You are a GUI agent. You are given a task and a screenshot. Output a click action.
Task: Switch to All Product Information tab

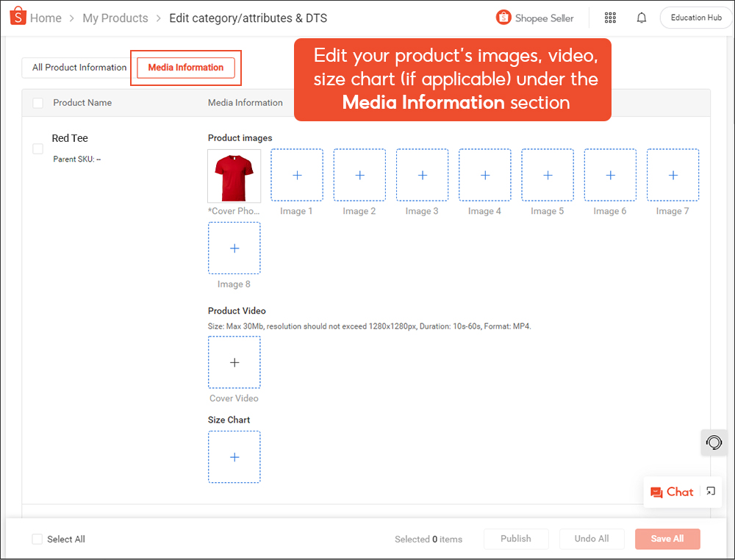(x=79, y=68)
